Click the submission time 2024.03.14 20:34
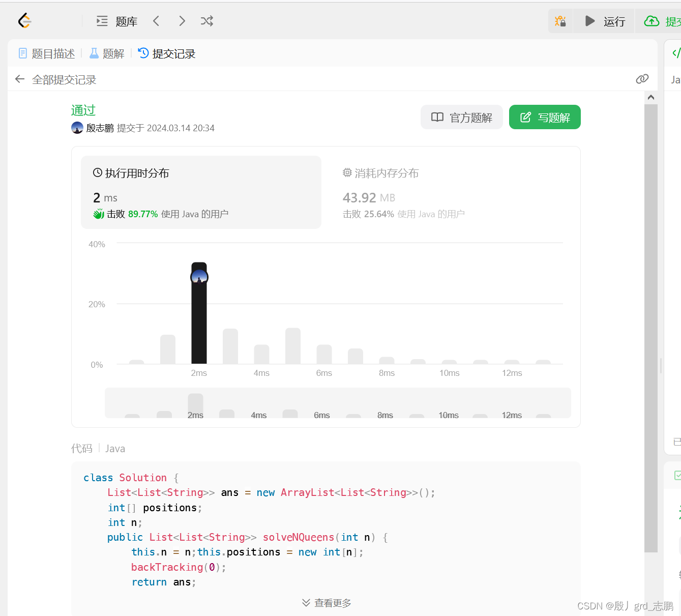 pyautogui.click(x=181, y=128)
